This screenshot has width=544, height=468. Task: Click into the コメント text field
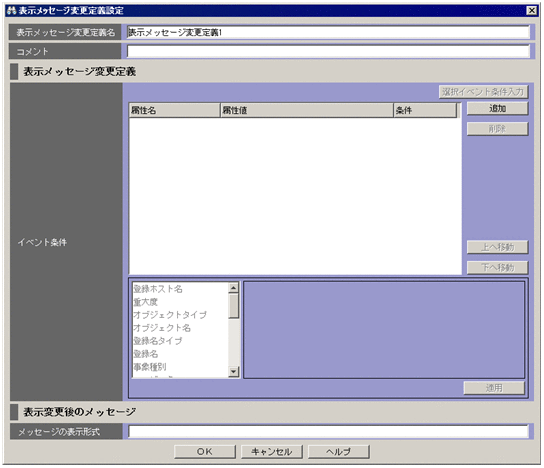click(x=328, y=51)
